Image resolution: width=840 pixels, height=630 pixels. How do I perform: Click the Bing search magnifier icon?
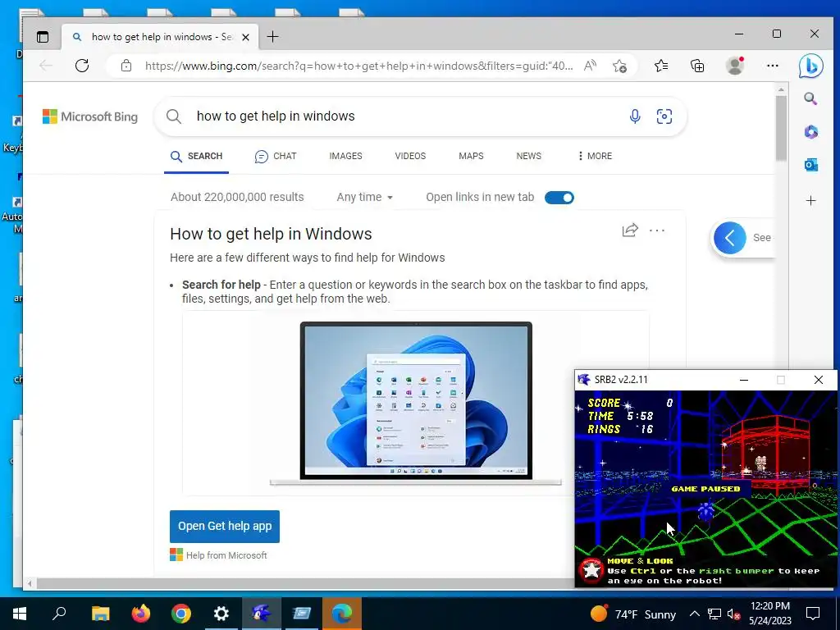click(174, 116)
